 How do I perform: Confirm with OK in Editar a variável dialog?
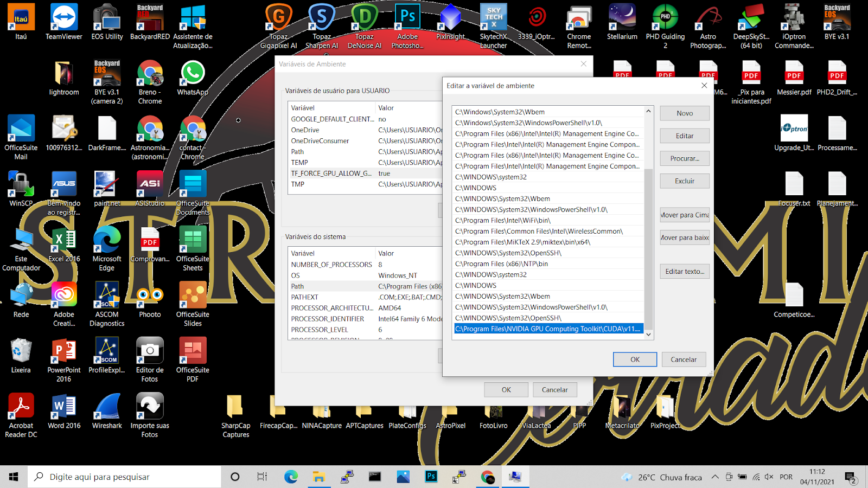(635, 359)
